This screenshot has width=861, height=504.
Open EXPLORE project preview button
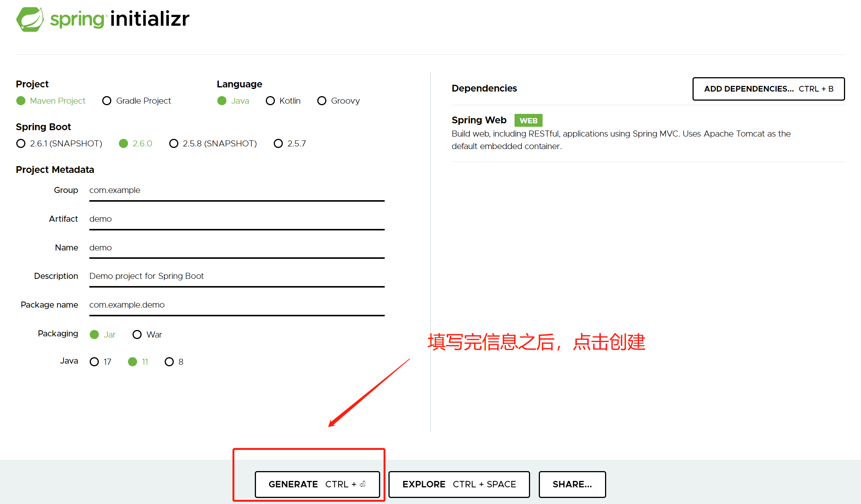click(459, 484)
